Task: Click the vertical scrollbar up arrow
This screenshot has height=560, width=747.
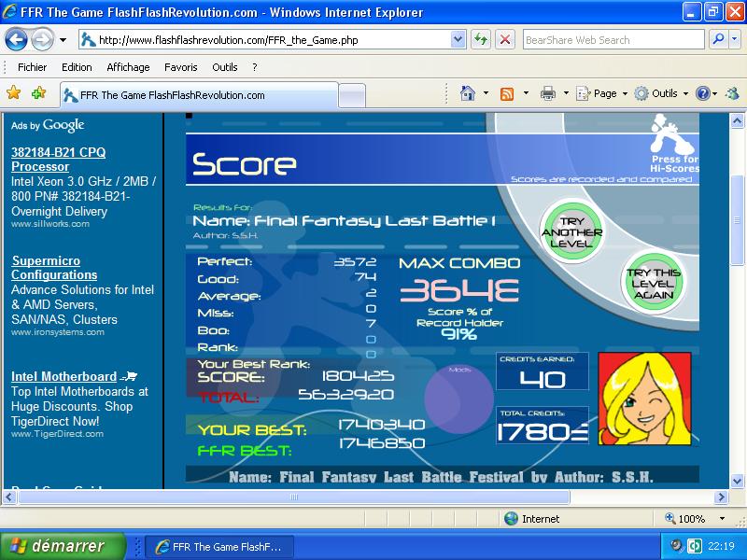Action: (x=737, y=120)
